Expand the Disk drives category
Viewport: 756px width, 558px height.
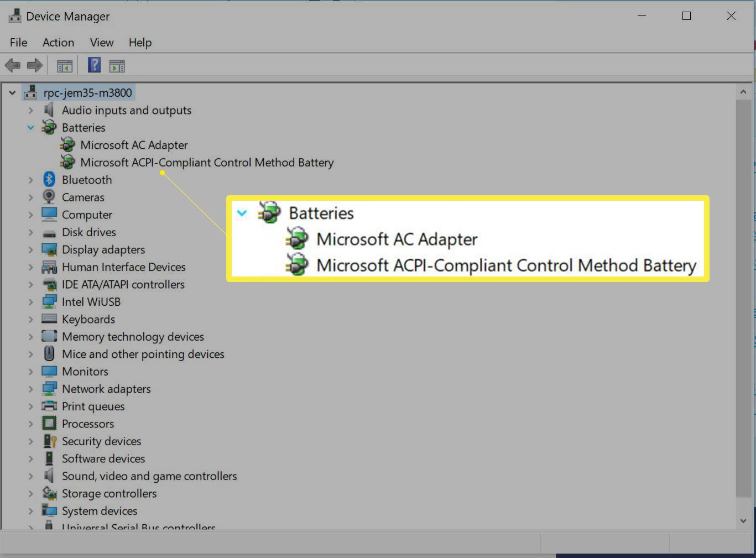(x=31, y=232)
